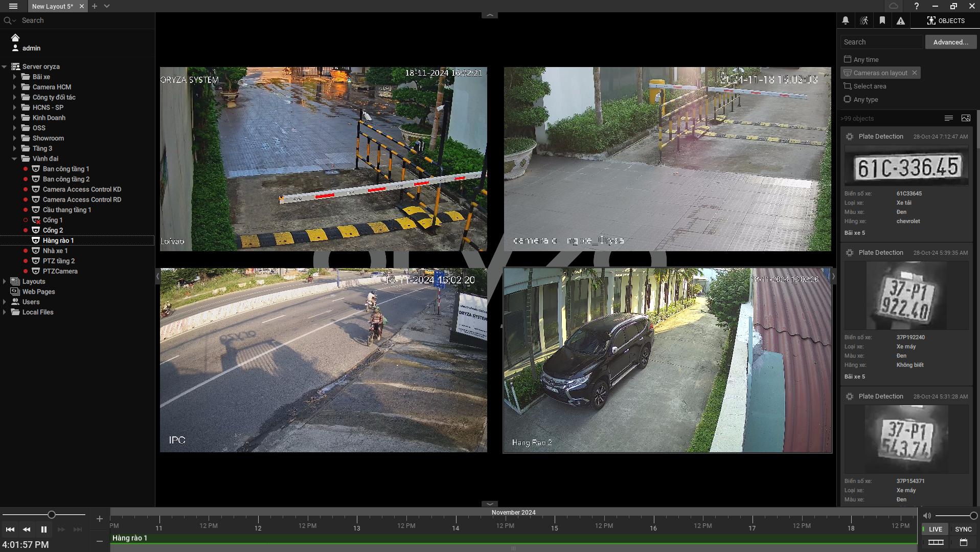Viewport: 980px width, 552px height.
Task: Click the rewind playback button
Action: (27, 529)
